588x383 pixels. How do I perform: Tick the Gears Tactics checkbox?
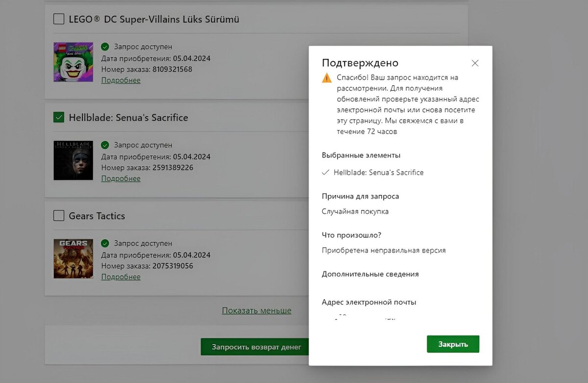[59, 215]
